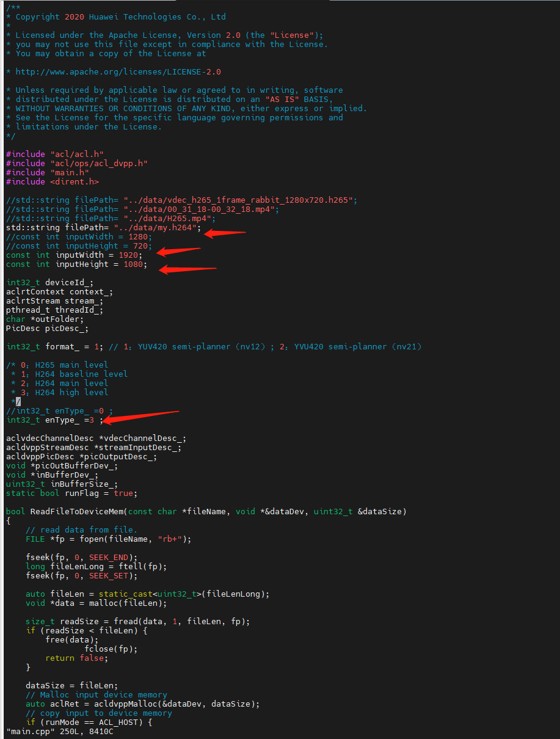Click the "main.cpp" 250L status line

pos(59,731)
